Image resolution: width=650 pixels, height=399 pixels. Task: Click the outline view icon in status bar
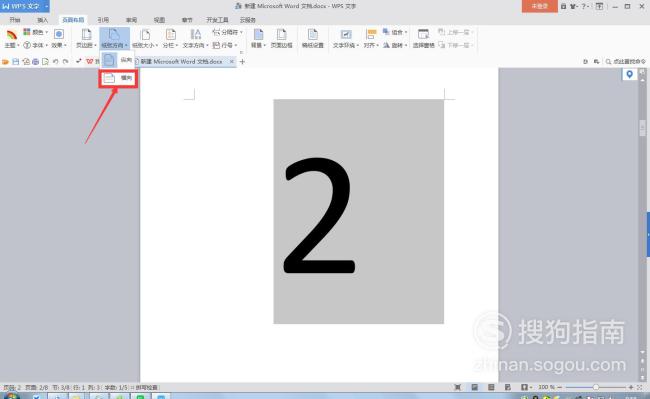(491, 387)
